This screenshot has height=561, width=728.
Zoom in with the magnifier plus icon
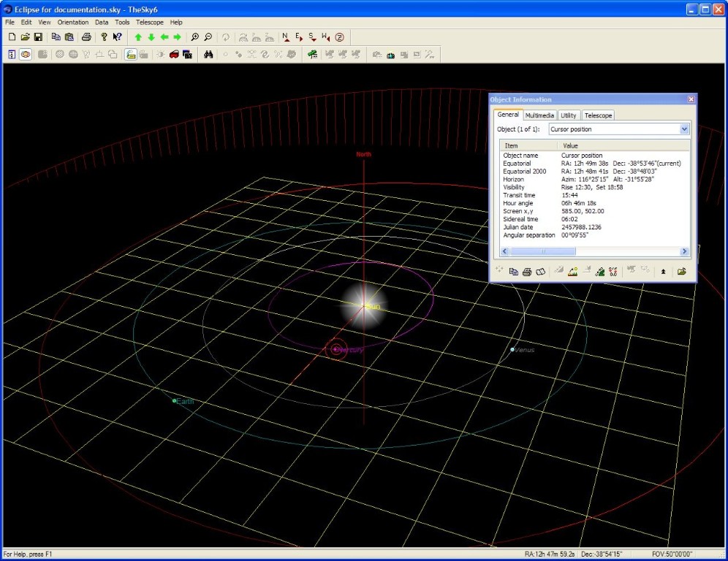[x=195, y=37]
